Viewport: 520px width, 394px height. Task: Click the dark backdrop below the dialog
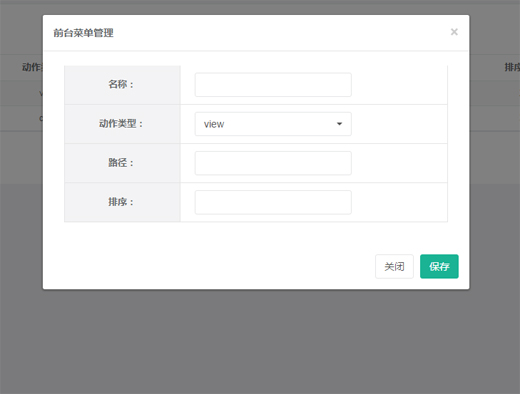pos(260,340)
